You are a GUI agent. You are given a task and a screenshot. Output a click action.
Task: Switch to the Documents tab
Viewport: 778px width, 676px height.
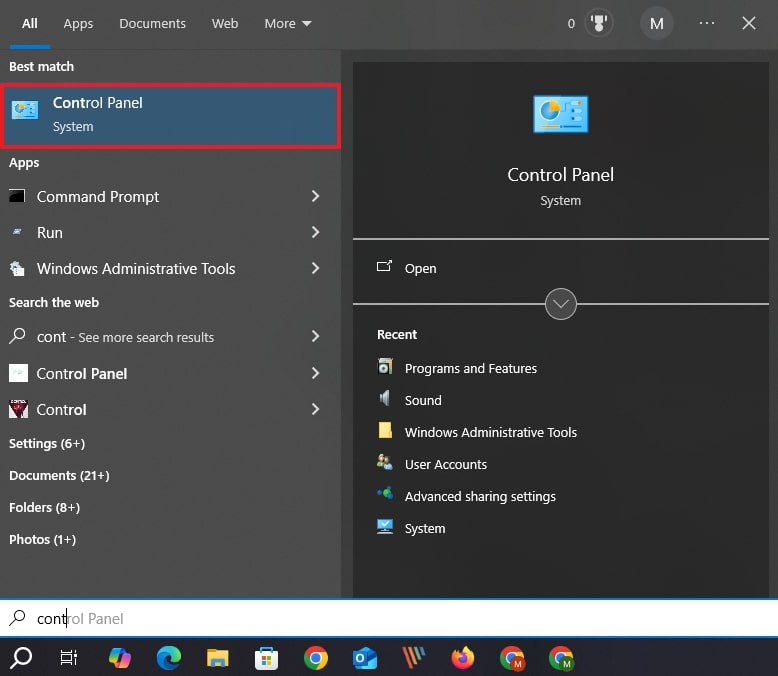(x=152, y=23)
